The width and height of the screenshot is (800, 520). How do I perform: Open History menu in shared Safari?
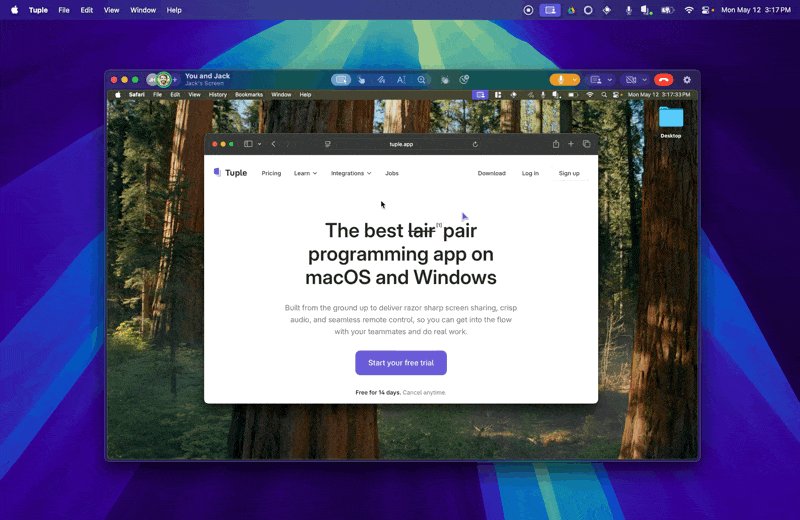point(218,94)
